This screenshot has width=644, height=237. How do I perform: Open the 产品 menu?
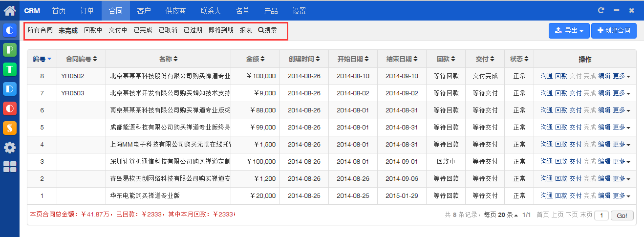(x=271, y=10)
